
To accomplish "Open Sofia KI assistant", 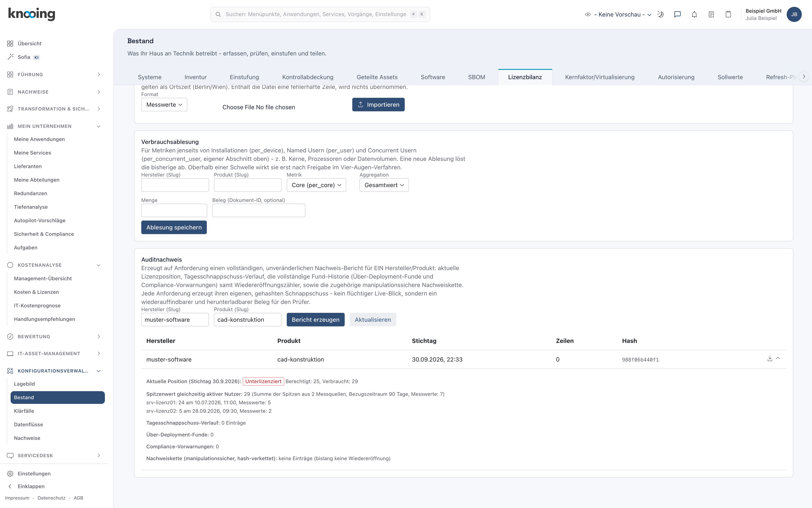I will point(23,57).
